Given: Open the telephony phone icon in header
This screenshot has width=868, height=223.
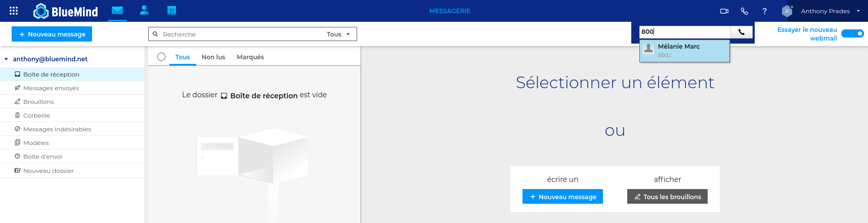Looking at the screenshot, I should (x=745, y=11).
